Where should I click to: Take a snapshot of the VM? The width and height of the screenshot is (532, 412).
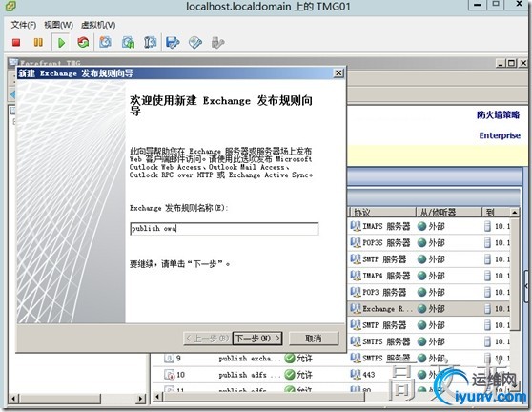(105, 42)
